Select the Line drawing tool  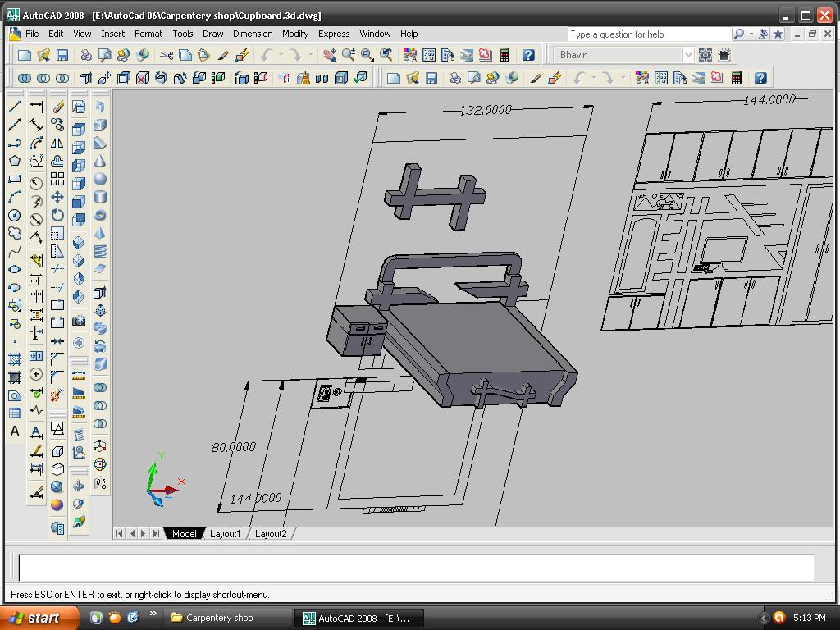tap(15, 107)
